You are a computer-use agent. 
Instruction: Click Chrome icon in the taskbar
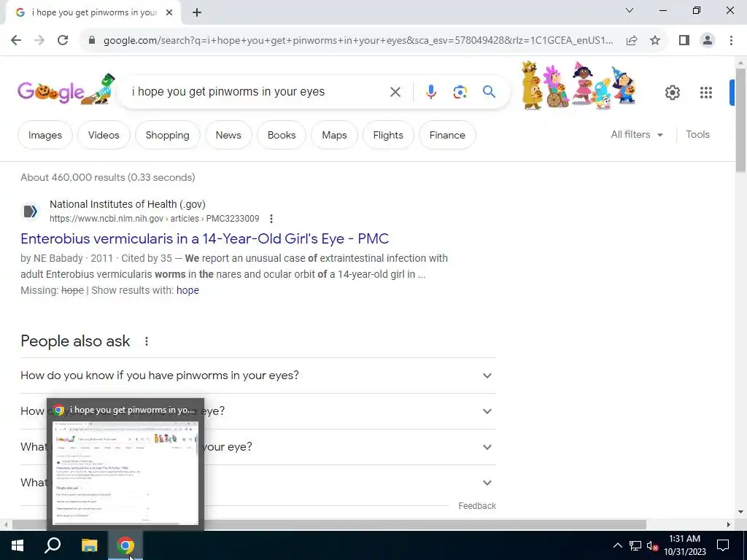(x=125, y=545)
